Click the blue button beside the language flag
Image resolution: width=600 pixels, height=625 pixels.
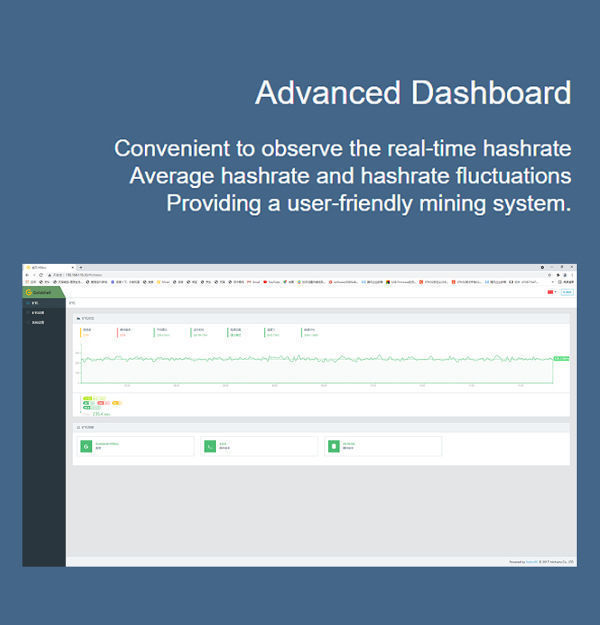click(x=567, y=292)
